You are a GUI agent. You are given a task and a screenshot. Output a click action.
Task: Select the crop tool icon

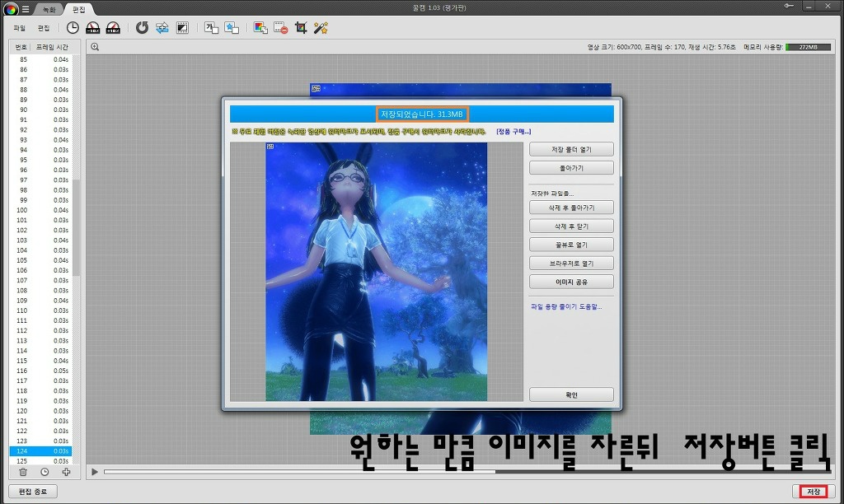click(301, 28)
